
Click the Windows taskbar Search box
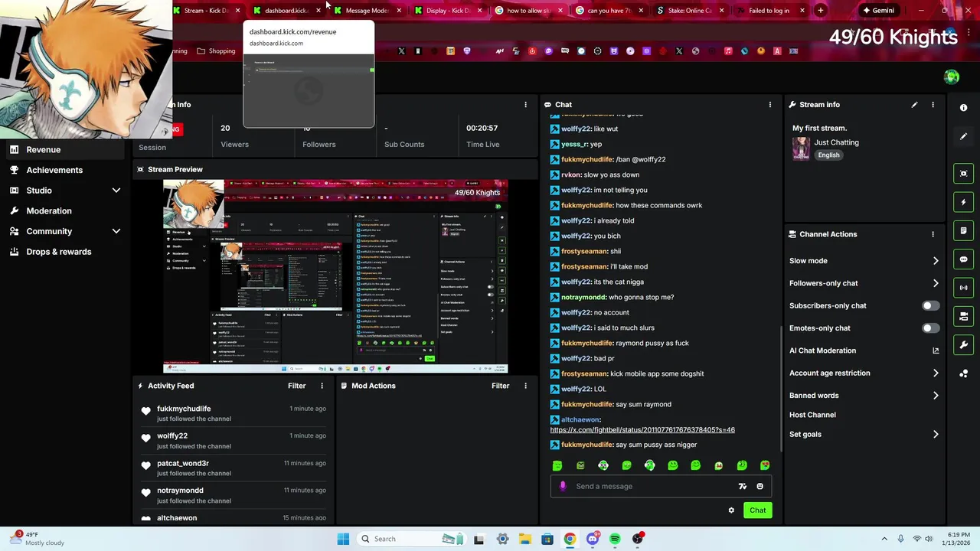coord(410,539)
